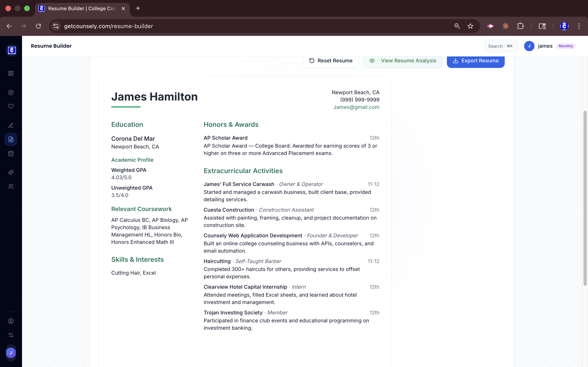Toggle the bookmark star in the address bar

coord(470,26)
